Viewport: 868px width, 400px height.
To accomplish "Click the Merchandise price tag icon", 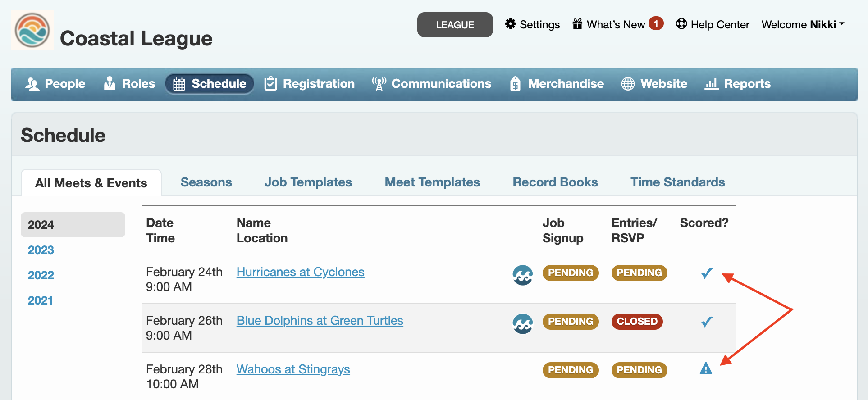I will pyautogui.click(x=515, y=83).
